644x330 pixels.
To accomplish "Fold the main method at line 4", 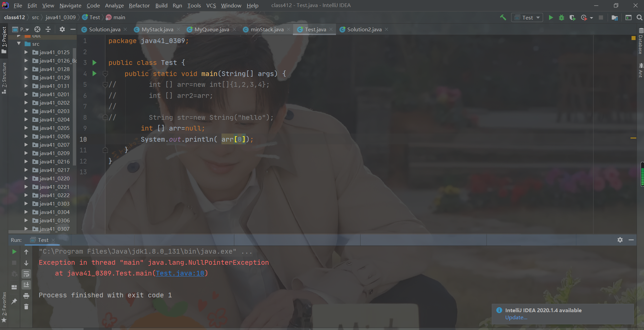I will click(x=105, y=74).
